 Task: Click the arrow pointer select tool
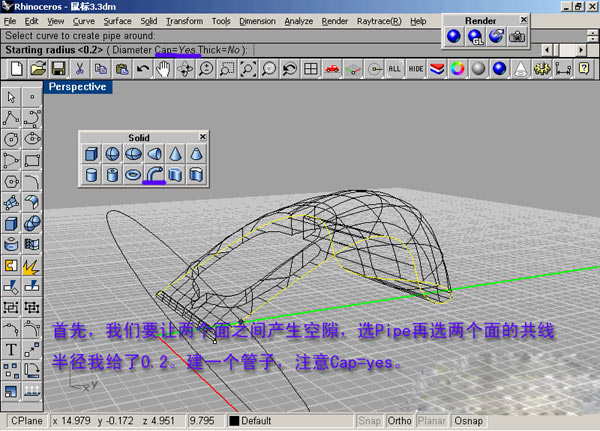click(11, 97)
